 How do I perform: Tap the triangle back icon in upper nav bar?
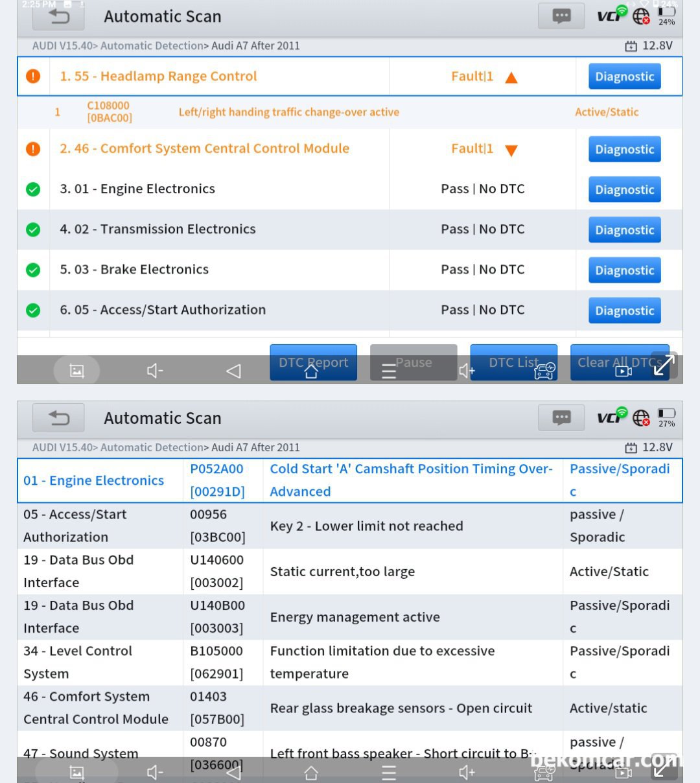pyautogui.click(x=233, y=371)
